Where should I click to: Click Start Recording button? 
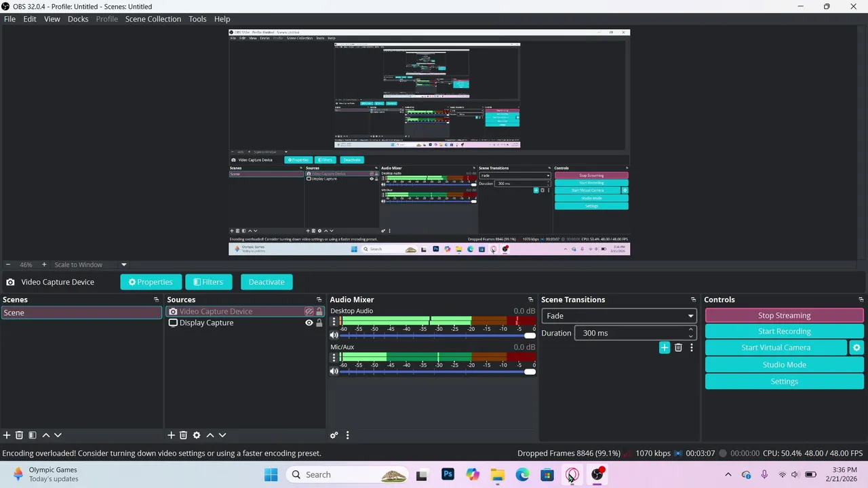784,331
